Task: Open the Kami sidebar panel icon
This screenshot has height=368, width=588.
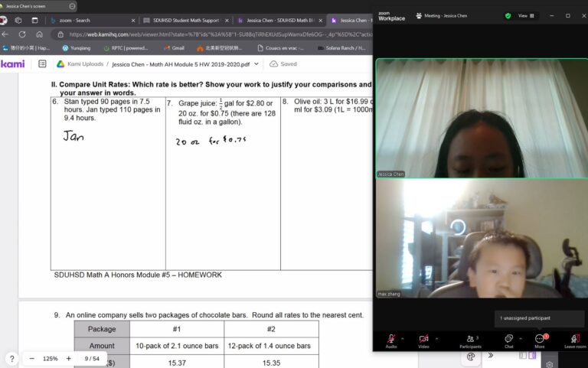Action: click(x=42, y=64)
